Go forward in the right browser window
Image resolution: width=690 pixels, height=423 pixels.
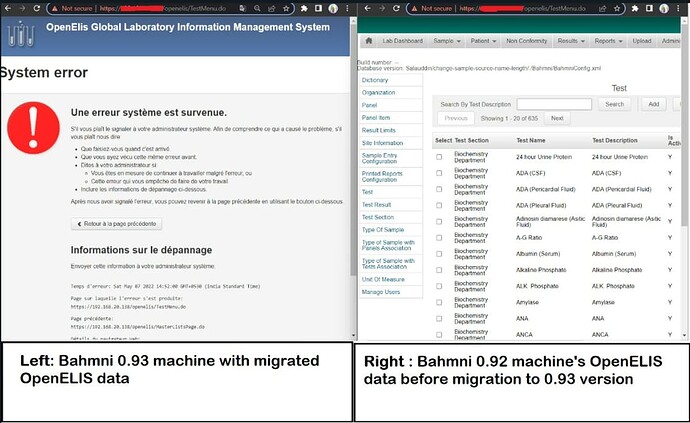tap(382, 8)
